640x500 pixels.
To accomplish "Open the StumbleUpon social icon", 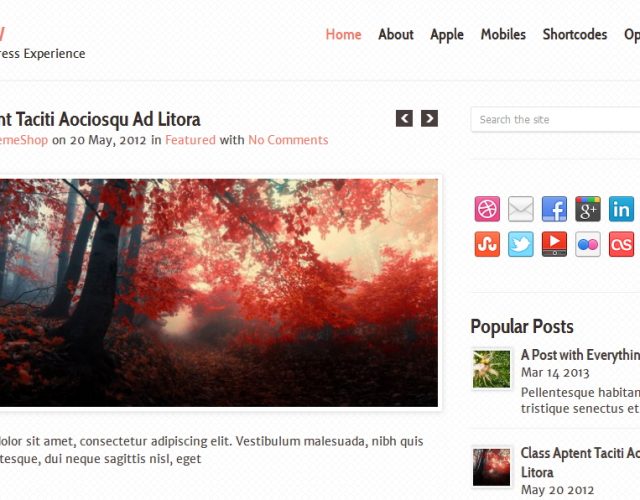I will (487, 244).
